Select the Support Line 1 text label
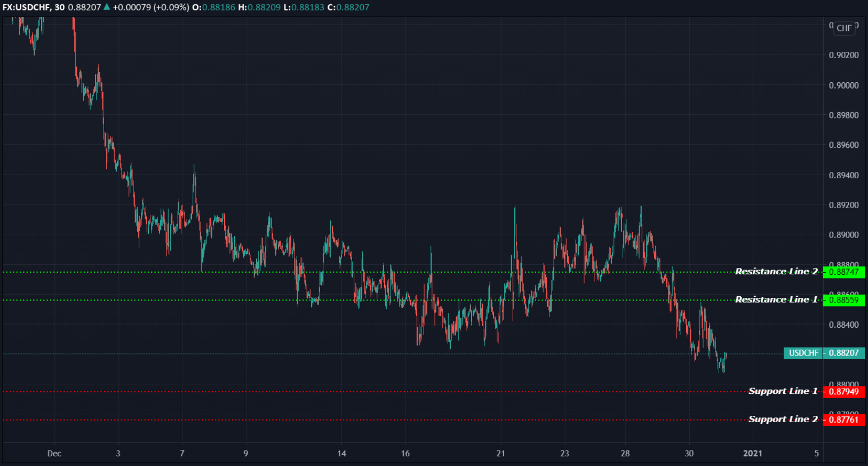868x466 pixels. [783, 391]
